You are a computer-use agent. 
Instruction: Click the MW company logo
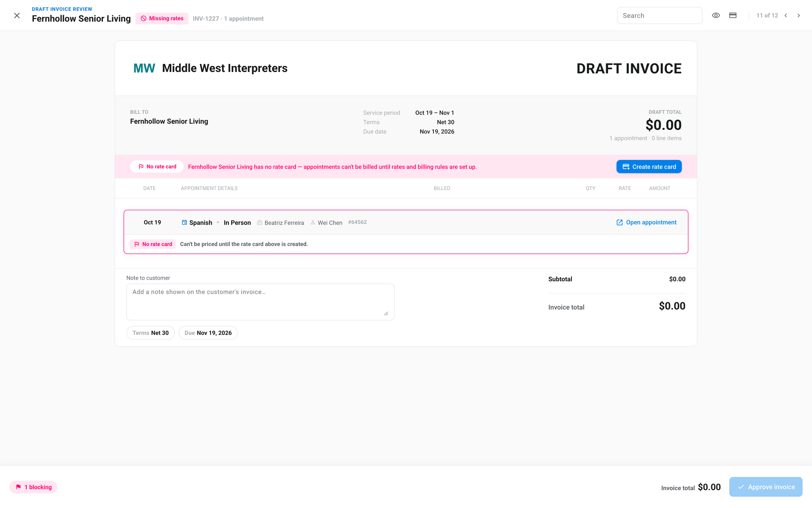pyautogui.click(x=144, y=68)
